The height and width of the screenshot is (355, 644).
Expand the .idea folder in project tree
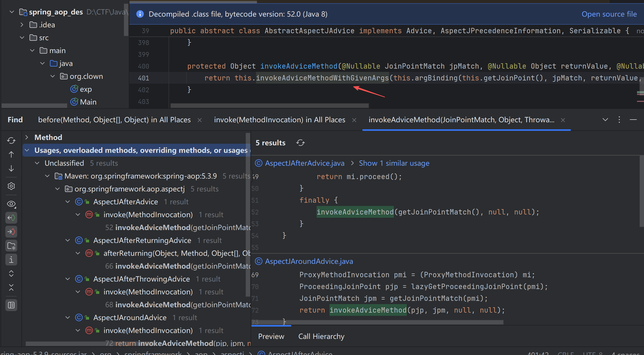(22, 25)
